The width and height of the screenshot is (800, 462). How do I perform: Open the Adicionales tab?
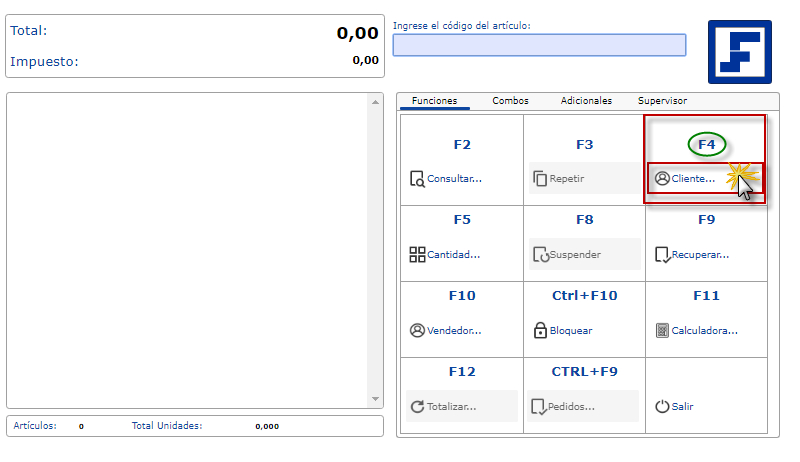586,101
